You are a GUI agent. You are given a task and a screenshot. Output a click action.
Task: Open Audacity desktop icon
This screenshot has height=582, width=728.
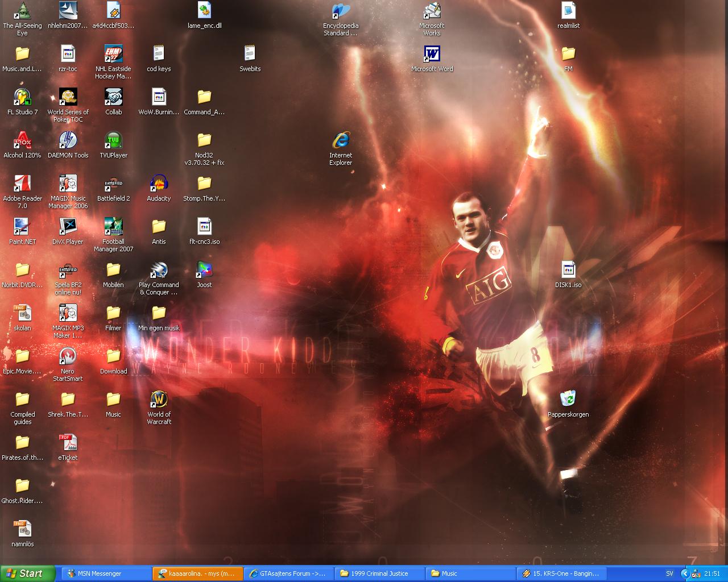pos(159,184)
